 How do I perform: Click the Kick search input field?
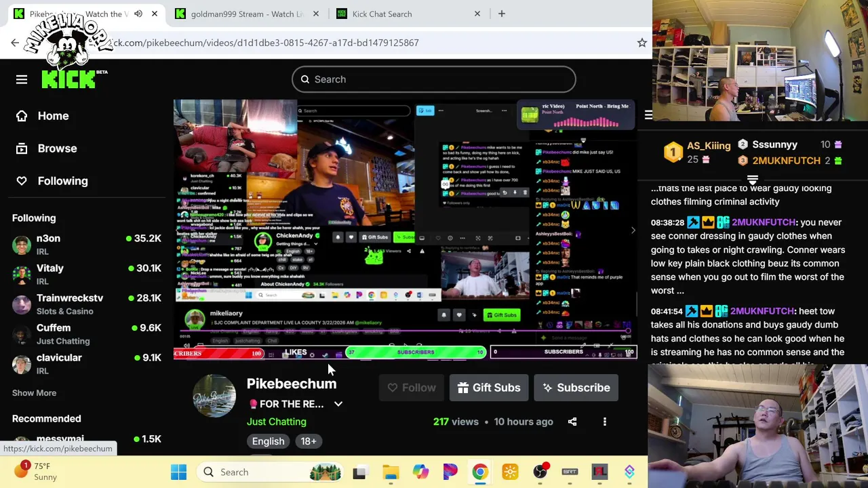click(434, 79)
